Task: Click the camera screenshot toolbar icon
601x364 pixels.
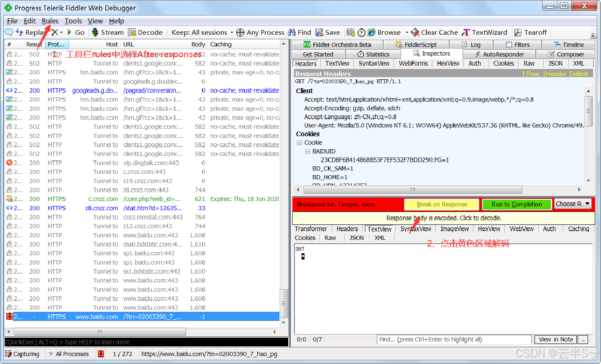Action: pyautogui.click(x=351, y=32)
